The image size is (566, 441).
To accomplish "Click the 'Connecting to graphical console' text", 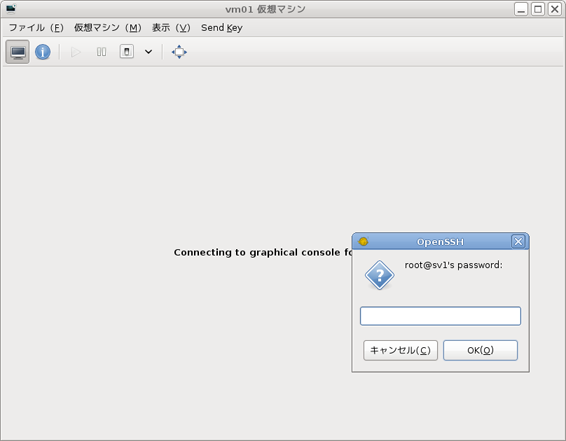I will click(263, 252).
